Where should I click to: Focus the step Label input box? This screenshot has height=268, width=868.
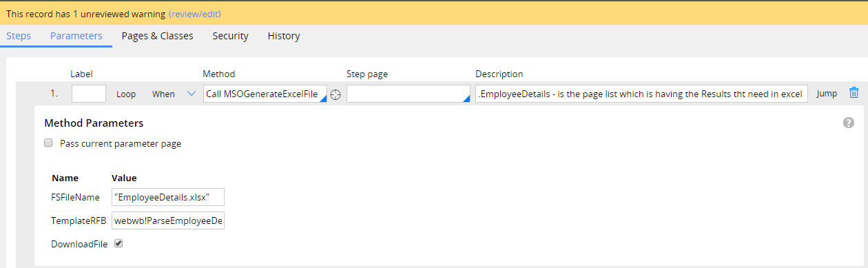point(89,94)
